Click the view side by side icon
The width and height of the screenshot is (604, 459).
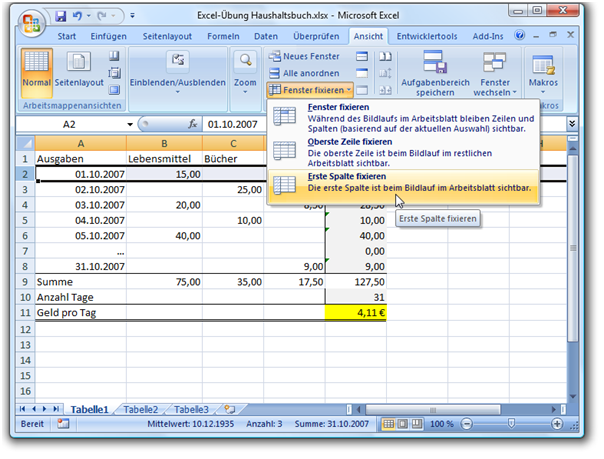385,56
